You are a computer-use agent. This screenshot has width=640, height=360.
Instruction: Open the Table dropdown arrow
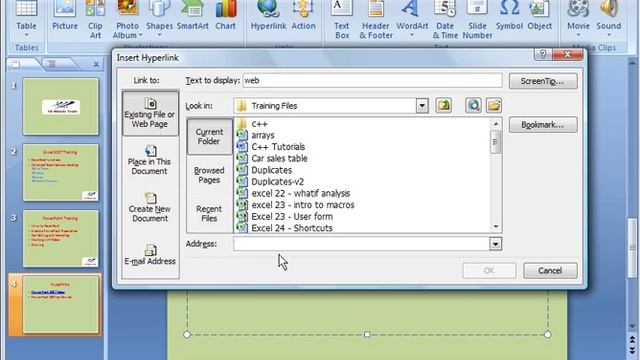[27, 36]
